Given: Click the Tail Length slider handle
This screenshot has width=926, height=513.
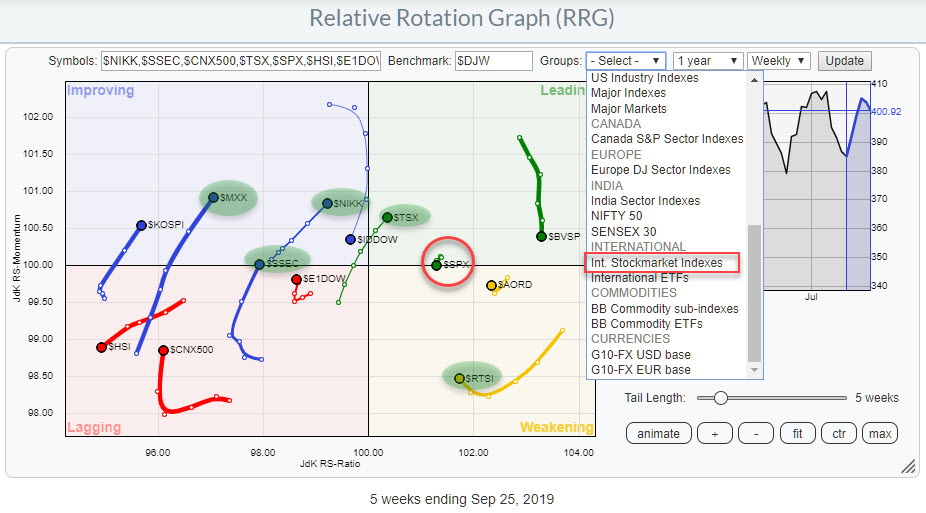Looking at the screenshot, I should (x=720, y=397).
